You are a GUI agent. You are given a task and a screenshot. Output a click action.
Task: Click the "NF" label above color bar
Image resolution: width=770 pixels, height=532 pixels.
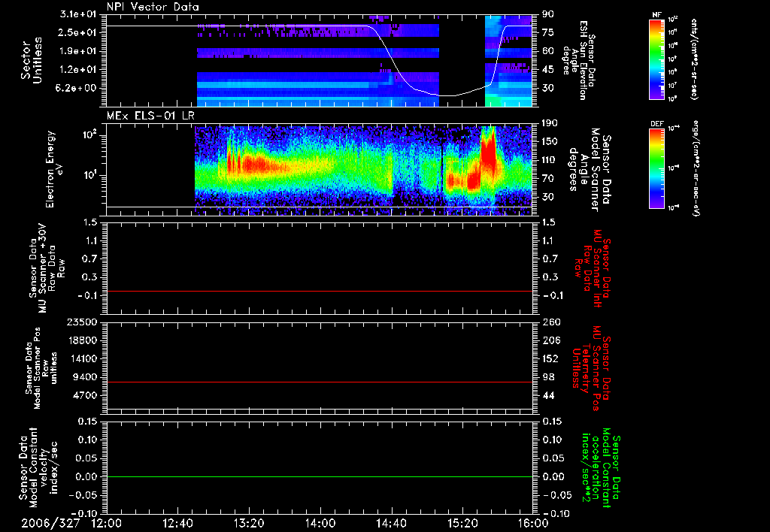(657, 15)
